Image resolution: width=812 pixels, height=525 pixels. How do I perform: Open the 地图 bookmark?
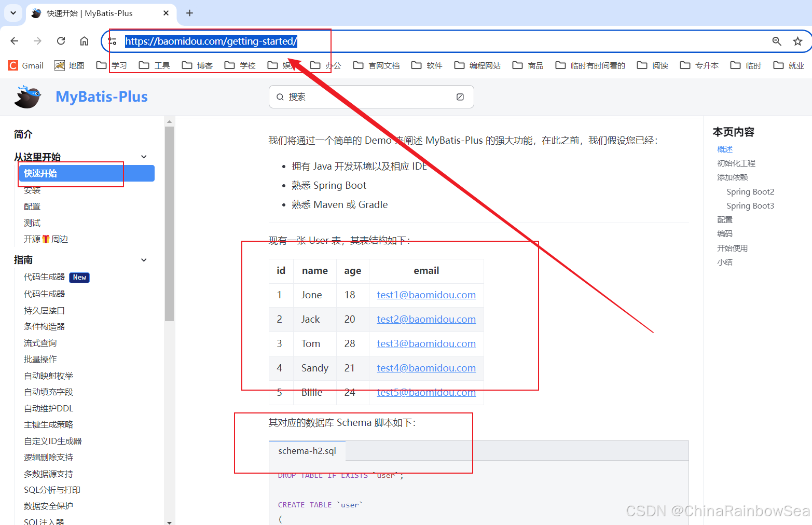[69, 65]
